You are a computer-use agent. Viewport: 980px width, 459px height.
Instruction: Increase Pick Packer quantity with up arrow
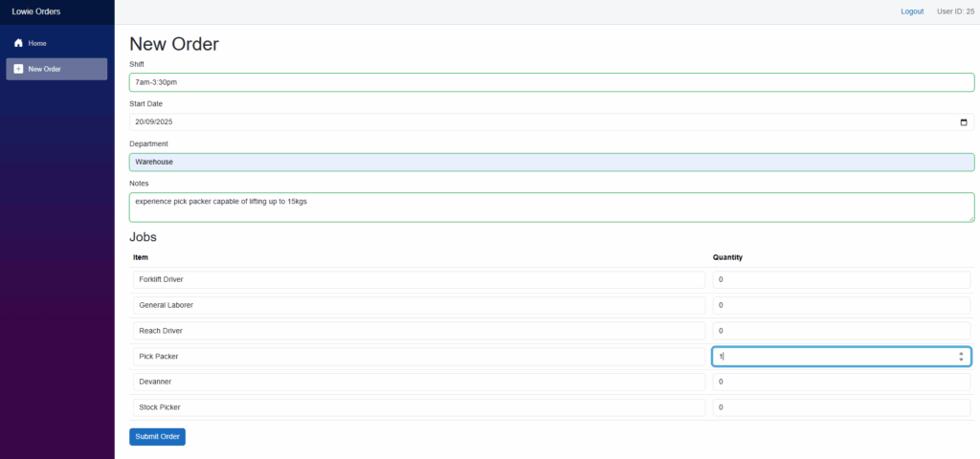(961, 353)
